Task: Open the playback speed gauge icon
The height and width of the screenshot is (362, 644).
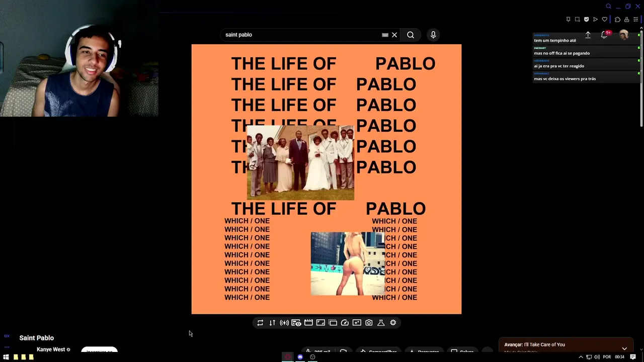Action: (x=345, y=323)
